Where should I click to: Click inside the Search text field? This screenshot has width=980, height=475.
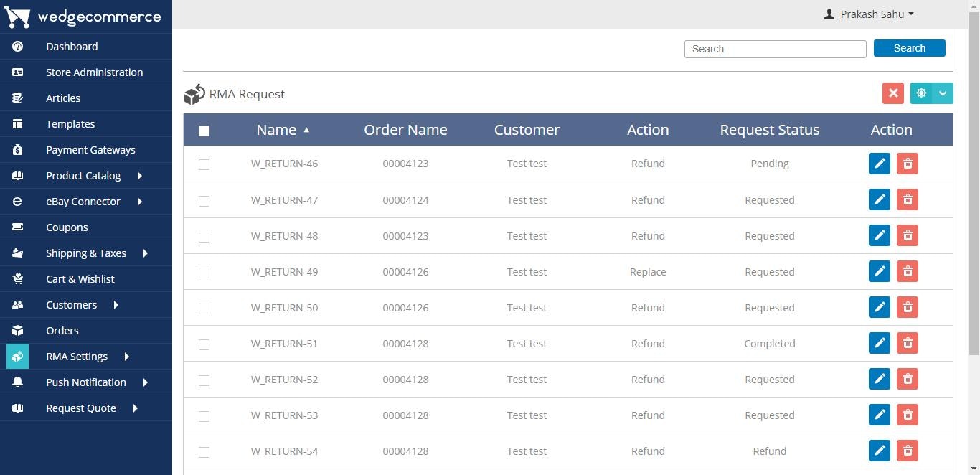point(776,49)
